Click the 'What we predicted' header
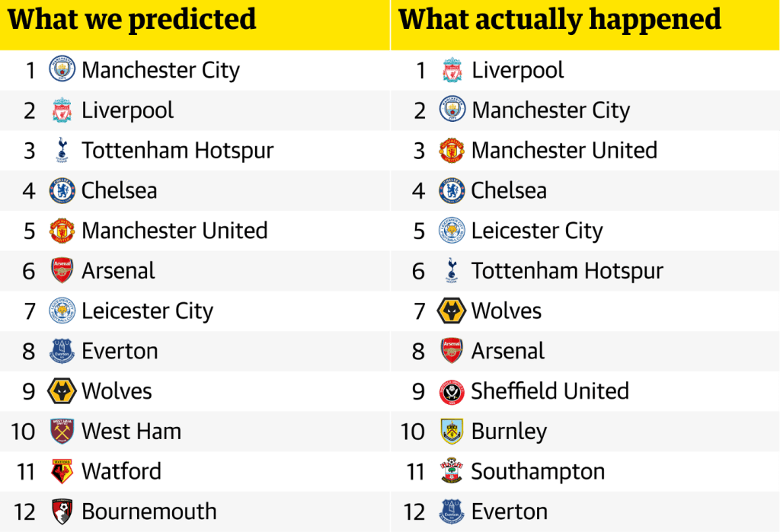Viewport: 780px width, 532px height. tap(133, 19)
